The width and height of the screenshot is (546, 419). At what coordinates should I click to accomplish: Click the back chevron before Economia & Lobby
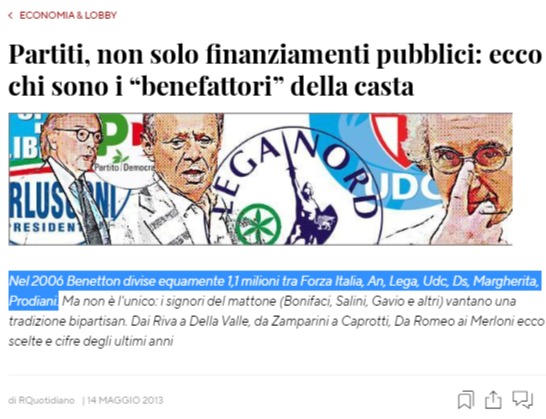point(11,15)
